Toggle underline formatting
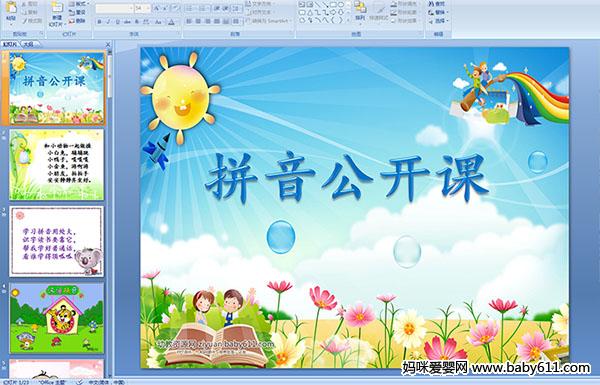Screen dimensions: 600x385 (x=117, y=22)
